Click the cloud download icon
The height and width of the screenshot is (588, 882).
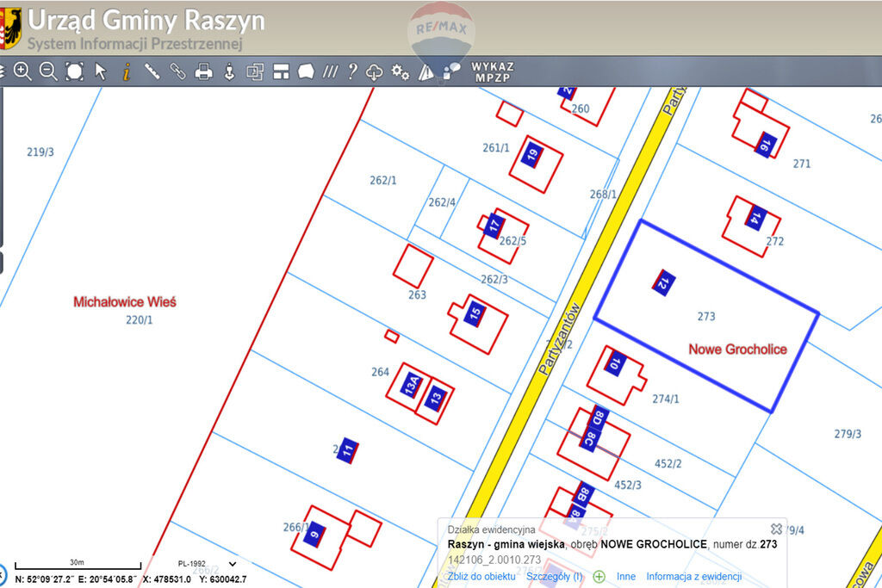tap(374, 72)
